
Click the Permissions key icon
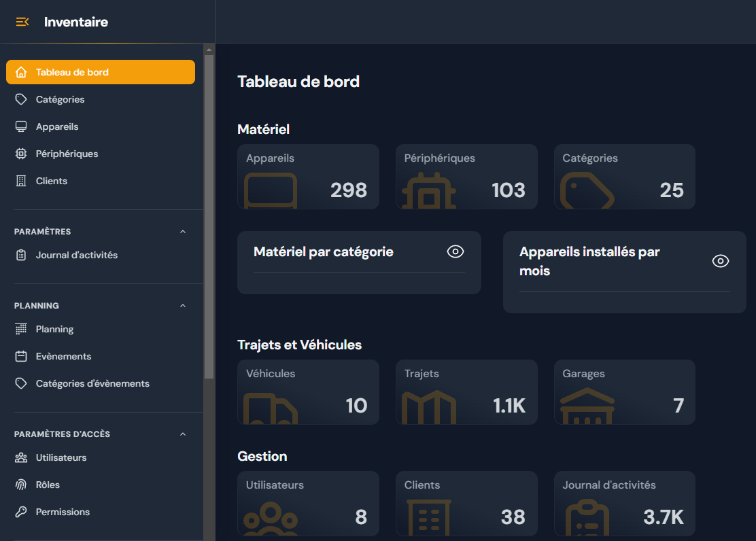click(21, 512)
